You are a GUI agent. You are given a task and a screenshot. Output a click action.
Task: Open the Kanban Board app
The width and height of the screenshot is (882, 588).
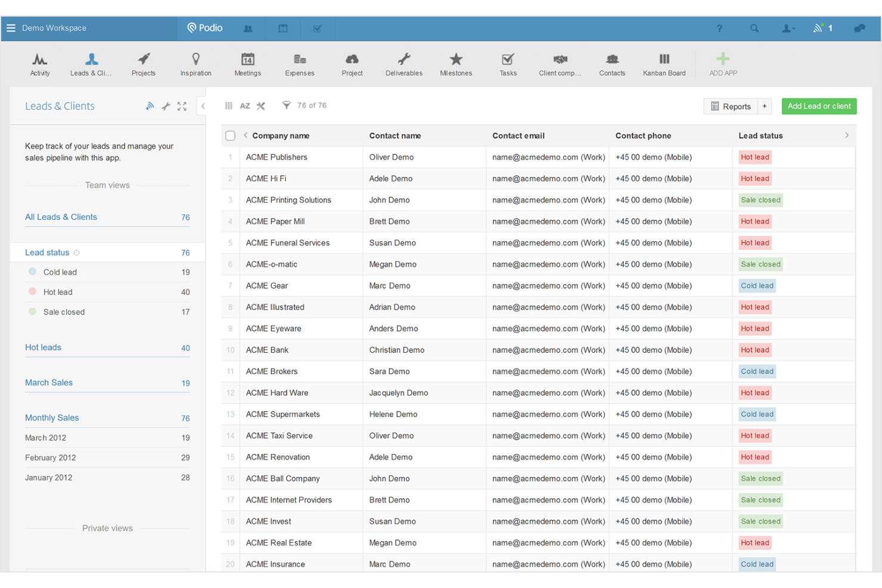coord(664,64)
